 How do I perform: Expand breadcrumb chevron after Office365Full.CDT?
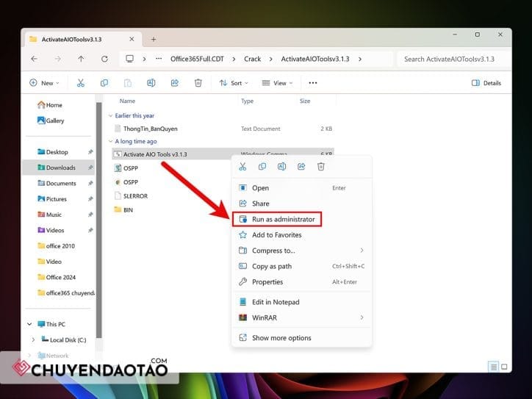(234, 59)
